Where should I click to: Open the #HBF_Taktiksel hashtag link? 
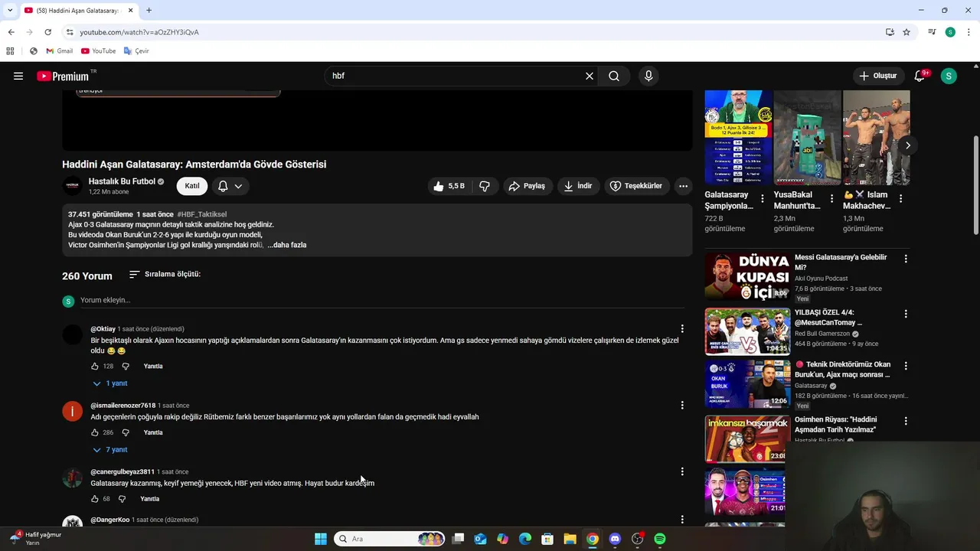pos(201,214)
